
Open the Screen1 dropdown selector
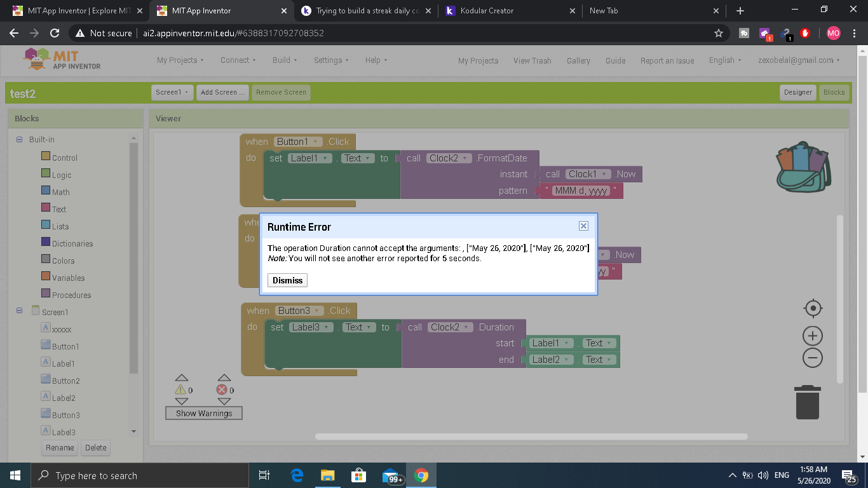pyautogui.click(x=173, y=92)
